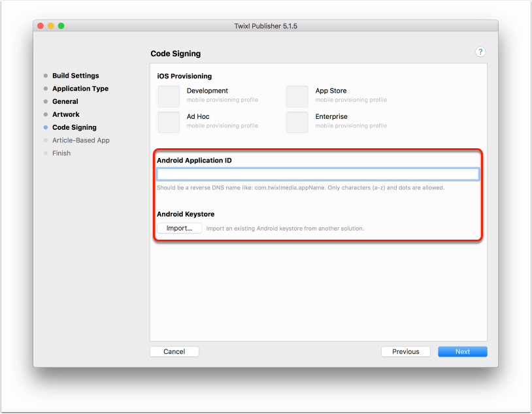Click the Android Keystore heading

[x=186, y=214]
